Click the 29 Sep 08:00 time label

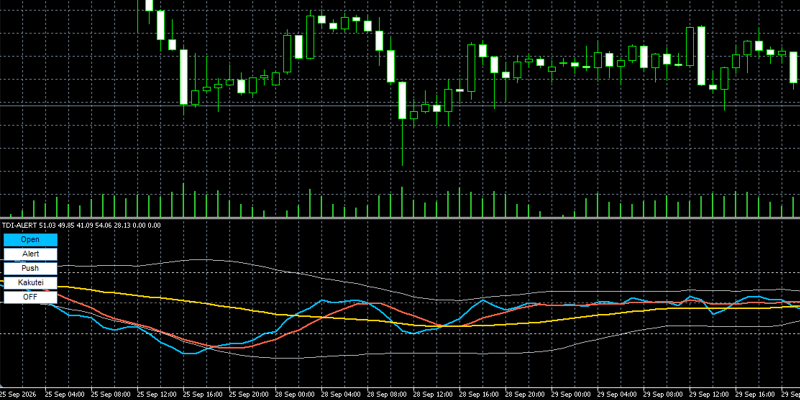pyautogui.click(x=662, y=394)
